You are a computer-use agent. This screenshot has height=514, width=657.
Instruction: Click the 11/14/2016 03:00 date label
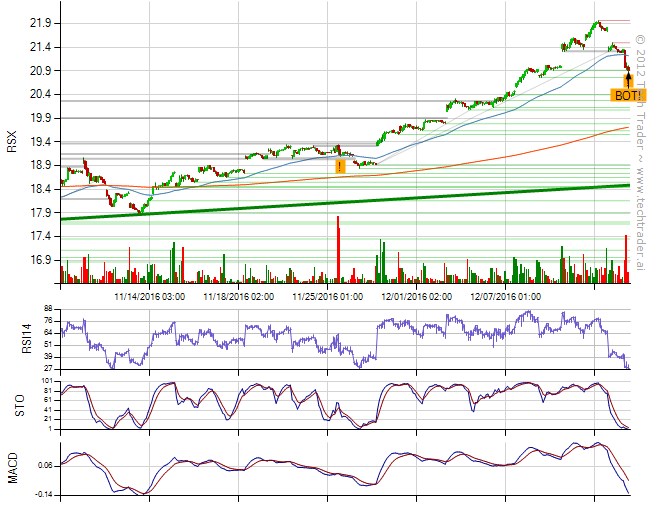pos(149,296)
